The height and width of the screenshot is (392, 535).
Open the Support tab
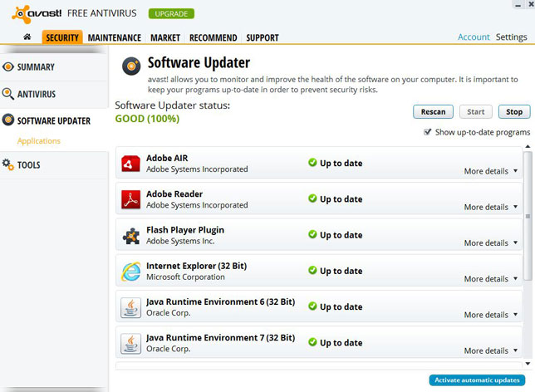(x=263, y=37)
